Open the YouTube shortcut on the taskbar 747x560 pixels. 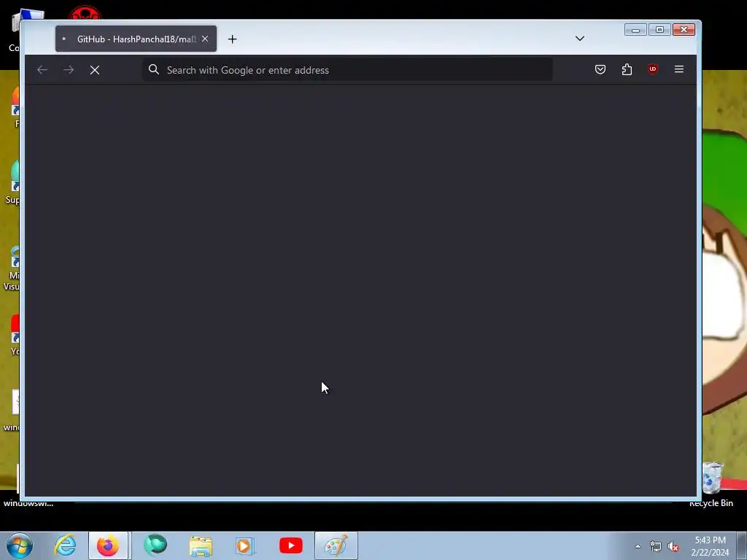coord(290,545)
